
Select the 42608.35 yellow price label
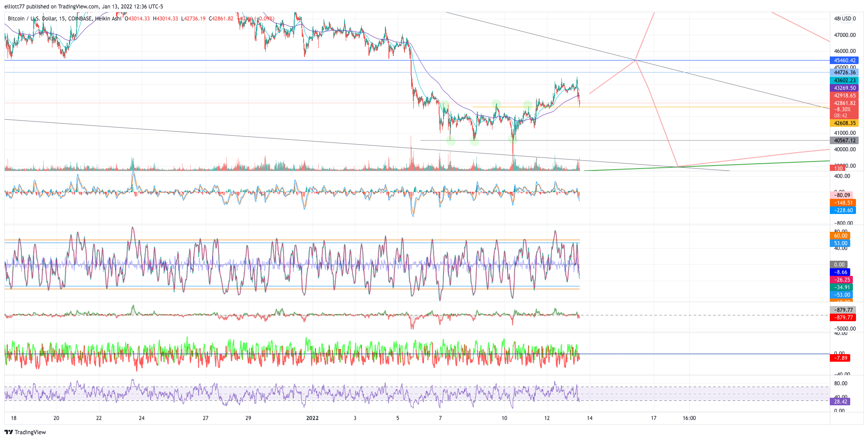point(844,123)
